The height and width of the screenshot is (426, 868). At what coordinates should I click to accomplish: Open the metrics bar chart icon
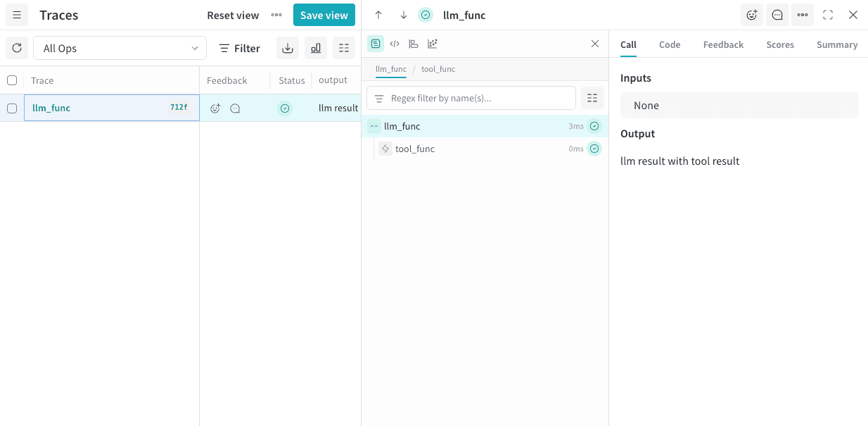(316, 48)
